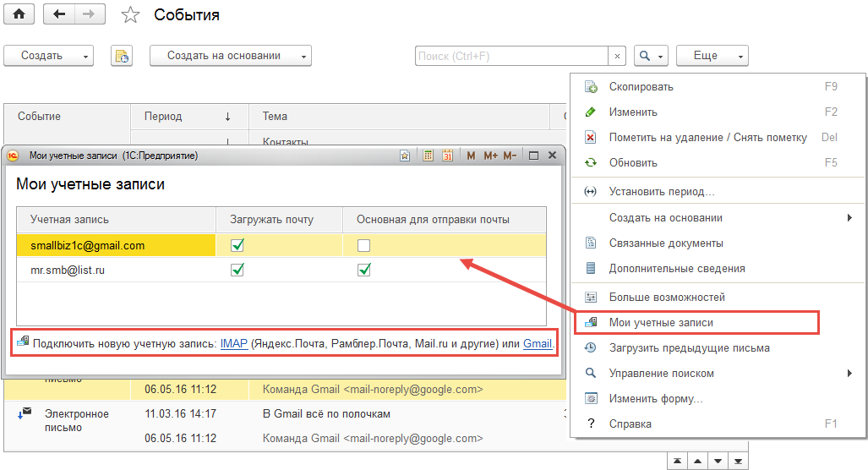Screen dimensions: 868x470
Task: Uncheck Основная для отправки for mr.smb@list.ru
Action: tap(363, 270)
